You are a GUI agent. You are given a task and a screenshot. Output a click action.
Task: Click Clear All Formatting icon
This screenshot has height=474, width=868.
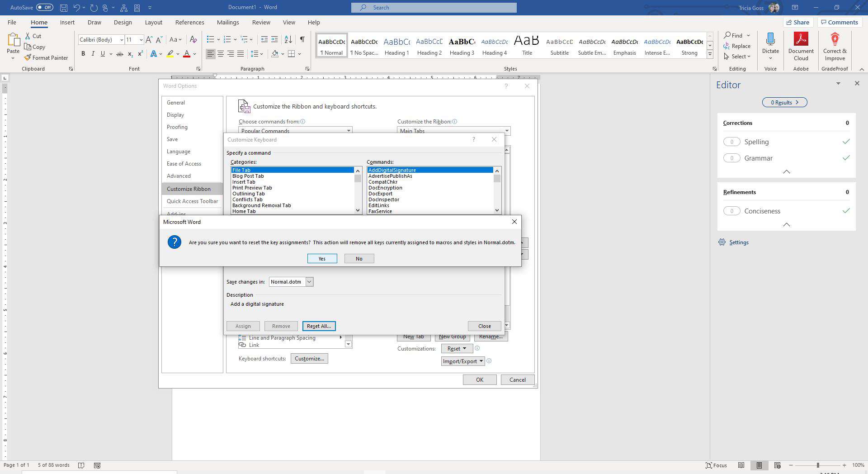point(193,40)
